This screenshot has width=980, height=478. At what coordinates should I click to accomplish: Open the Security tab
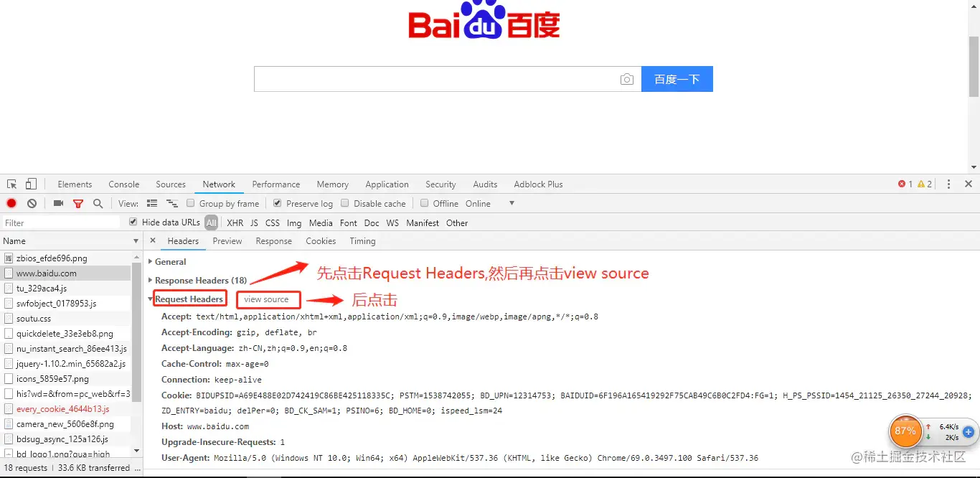click(x=440, y=184)
